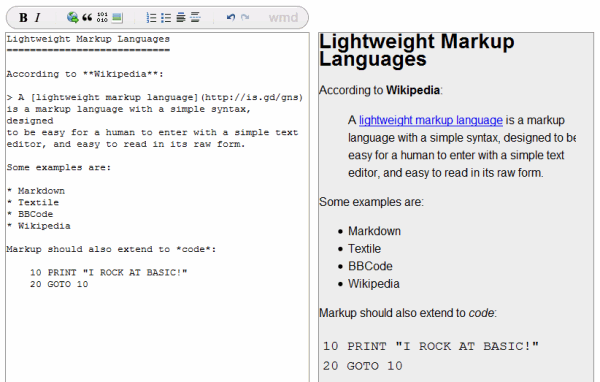
Task: Click 'Some examples are:' in the preview
Action: point(371,202)
